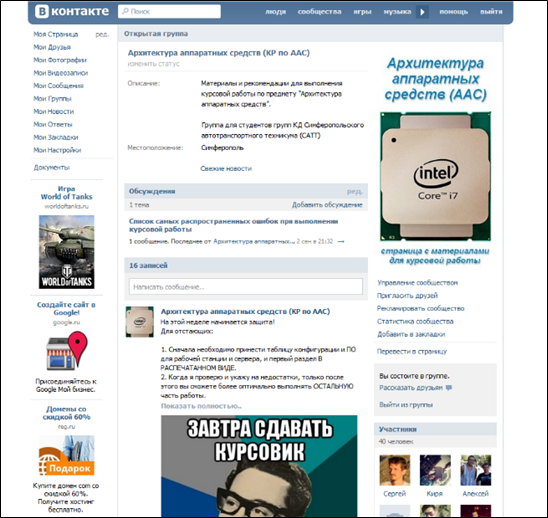Image resolution: width=548 pixels, height=518 pixels.
Task: Click the Симферополь location value
Action: click(222, 148)
